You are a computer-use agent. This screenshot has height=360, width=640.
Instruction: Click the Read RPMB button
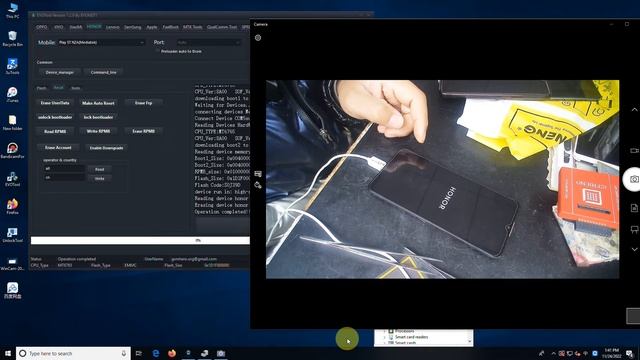pos(55,131)
